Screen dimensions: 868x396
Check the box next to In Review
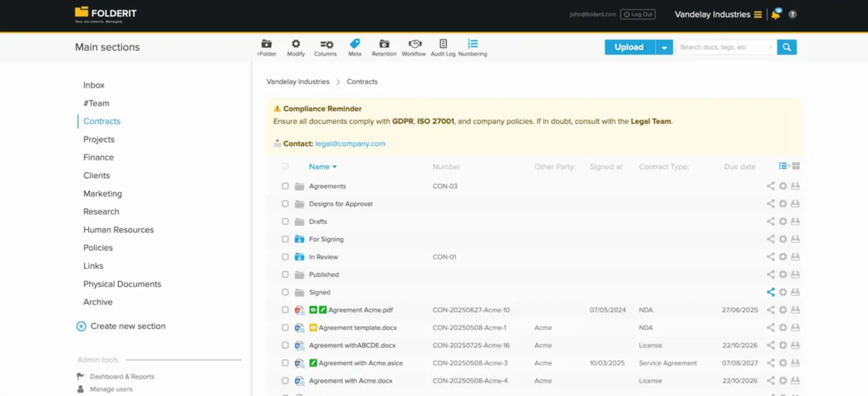285,257
